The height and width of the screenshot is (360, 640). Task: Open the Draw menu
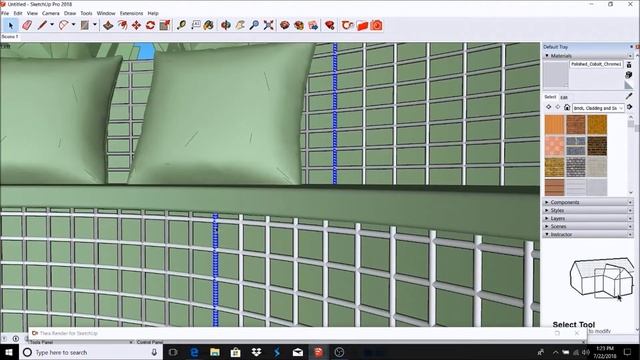(x=70, y=13)
